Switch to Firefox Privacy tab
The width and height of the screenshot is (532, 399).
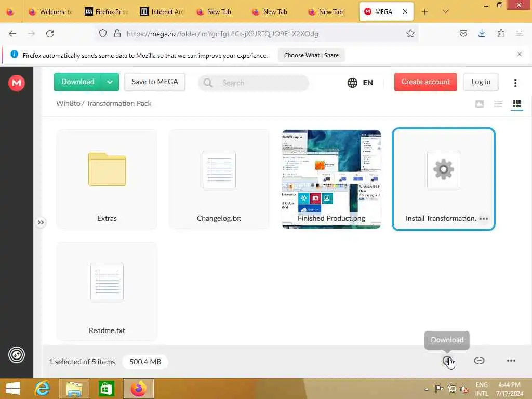(x=107, y=12)
